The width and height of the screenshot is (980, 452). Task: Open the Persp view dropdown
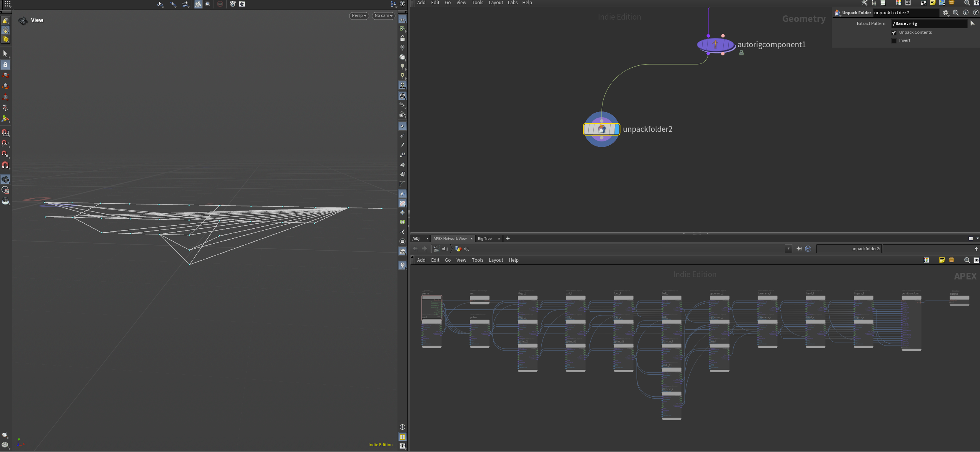click(358, 16)
